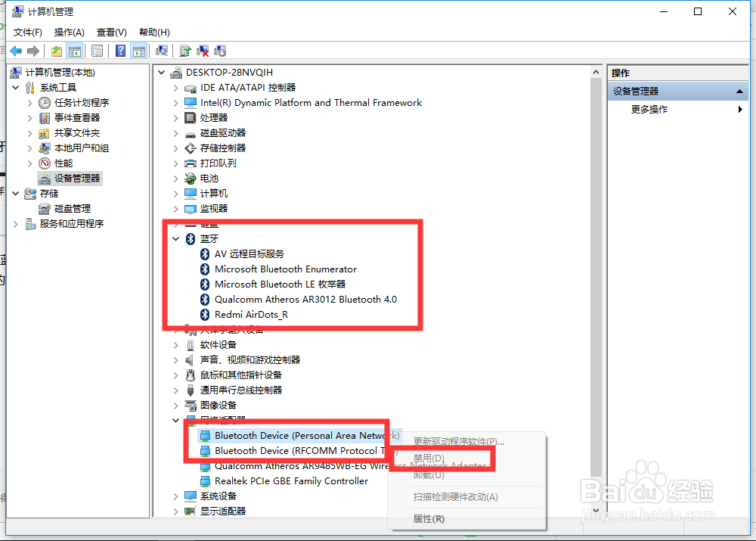Viewport: 756px width, 541px height.
Task: Click the 事件查看器 icon
Action: click(x=45, y=118)
